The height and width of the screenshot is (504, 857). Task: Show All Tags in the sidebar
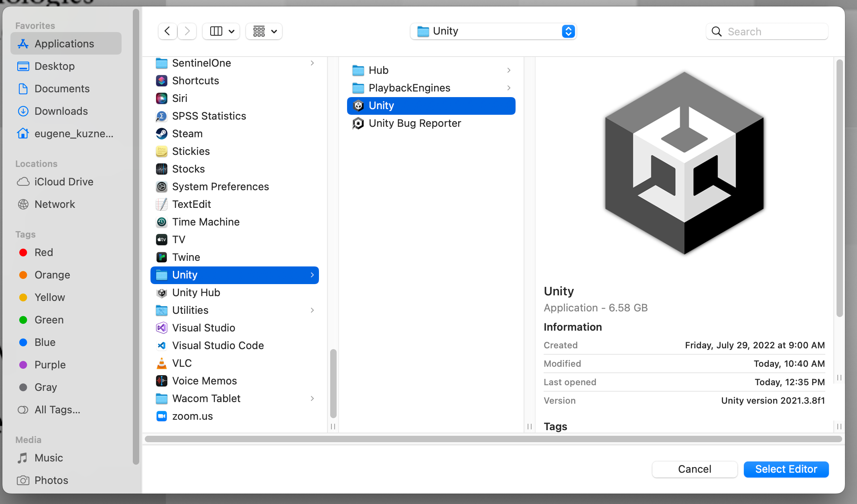coord(66,409)
